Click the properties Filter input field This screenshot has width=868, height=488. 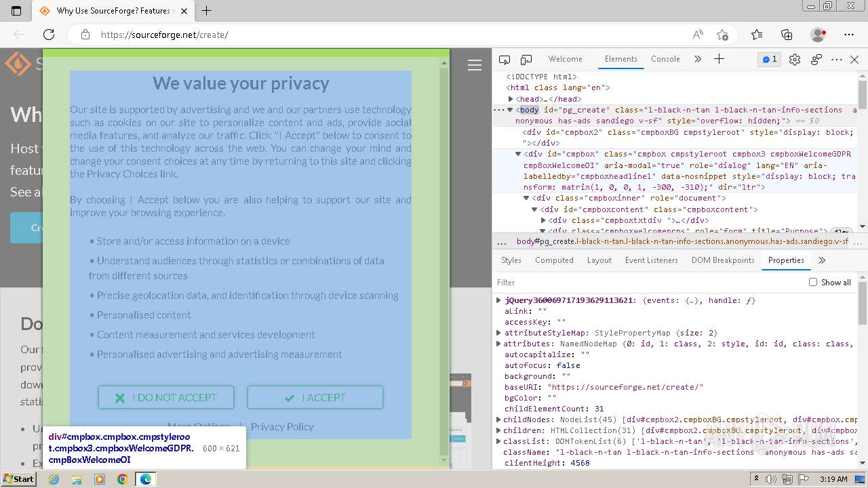coord(648,282)
